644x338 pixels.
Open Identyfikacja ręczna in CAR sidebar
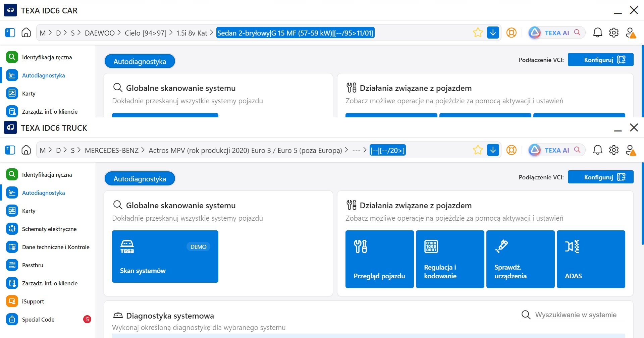pos(48,57)
